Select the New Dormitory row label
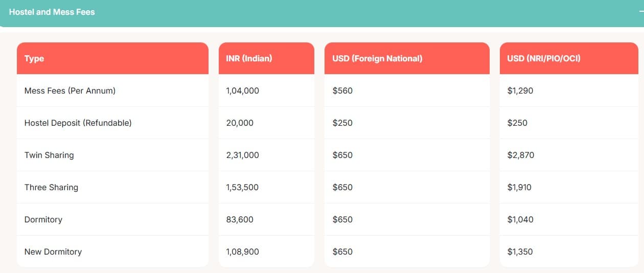The height and width of the screenshot is (273, 644). 53,252
